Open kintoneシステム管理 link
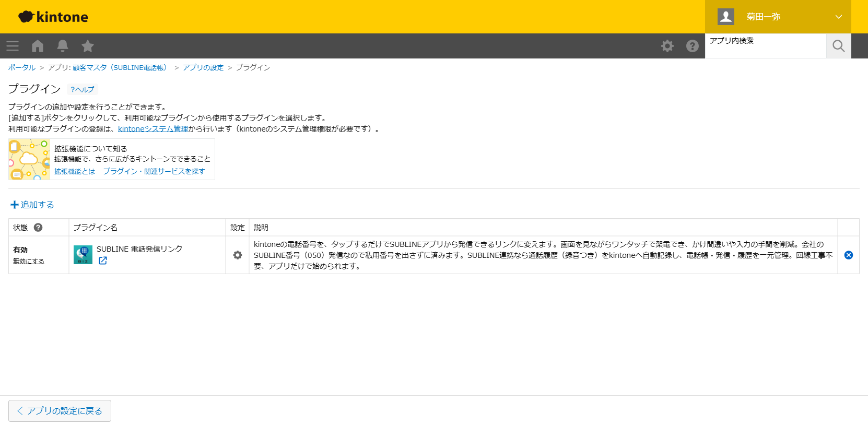The height and width of the screenshot is (426, 868). (x=153, y=128)
